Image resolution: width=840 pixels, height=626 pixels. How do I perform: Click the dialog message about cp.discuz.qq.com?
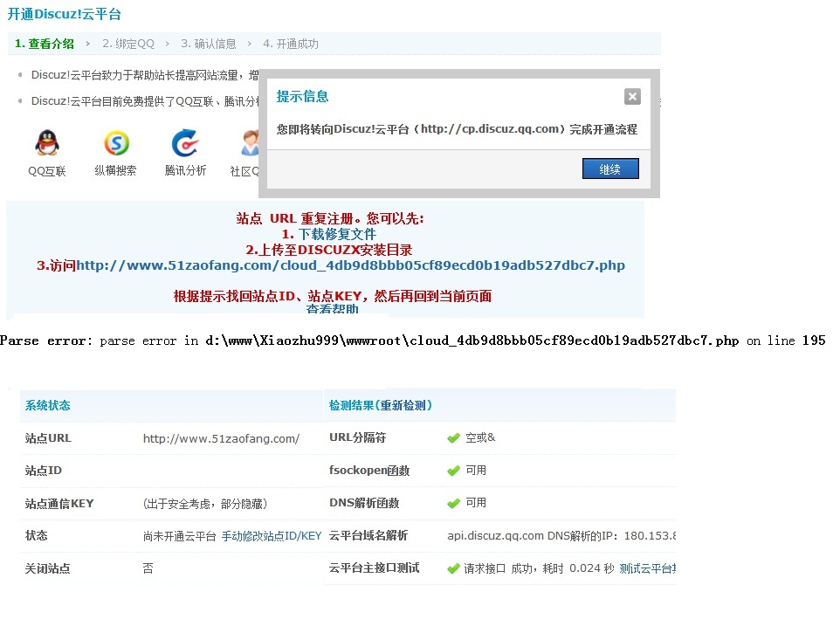tap(457, 129)
